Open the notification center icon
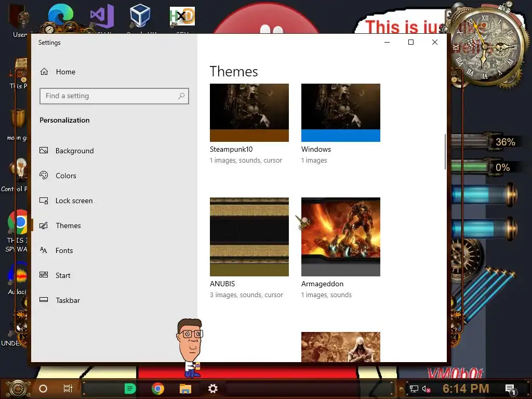Screen dimensions: 532x399 [x=510, y=389]
